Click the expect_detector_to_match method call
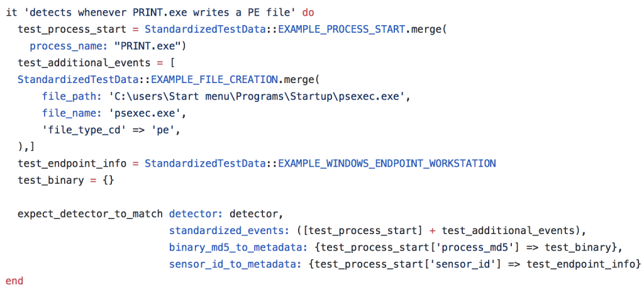This screenshot has height=297, width=644. click(x=91, y=213)
